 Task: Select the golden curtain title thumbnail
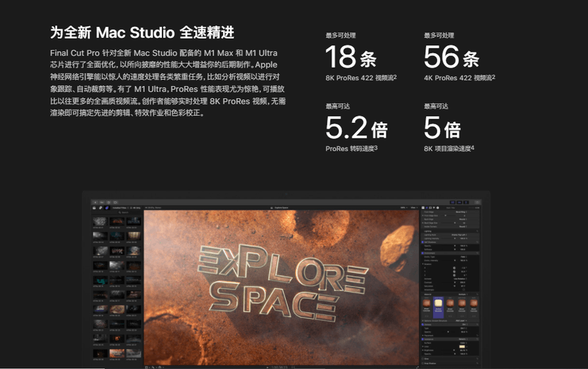click(x=134, y=236)
